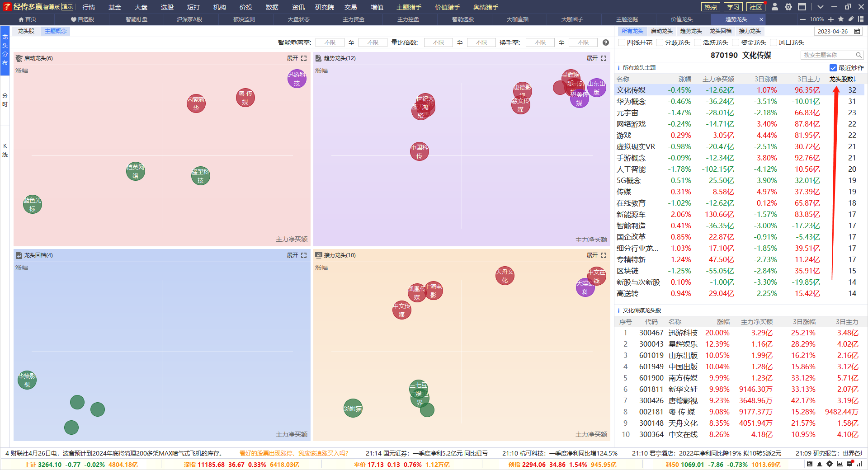Open 分时 side tab

click(5, 100)
